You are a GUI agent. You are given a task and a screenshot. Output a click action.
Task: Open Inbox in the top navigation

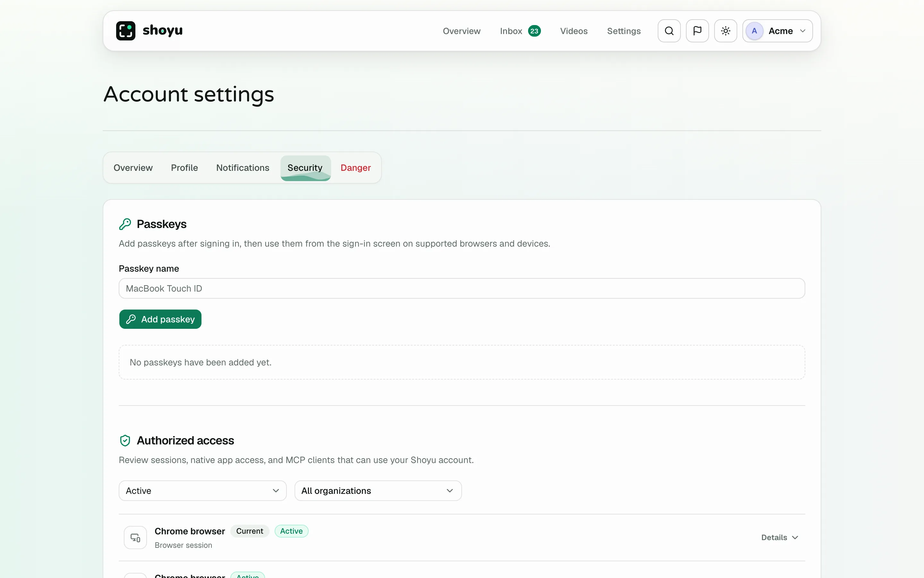click(511, 31)
